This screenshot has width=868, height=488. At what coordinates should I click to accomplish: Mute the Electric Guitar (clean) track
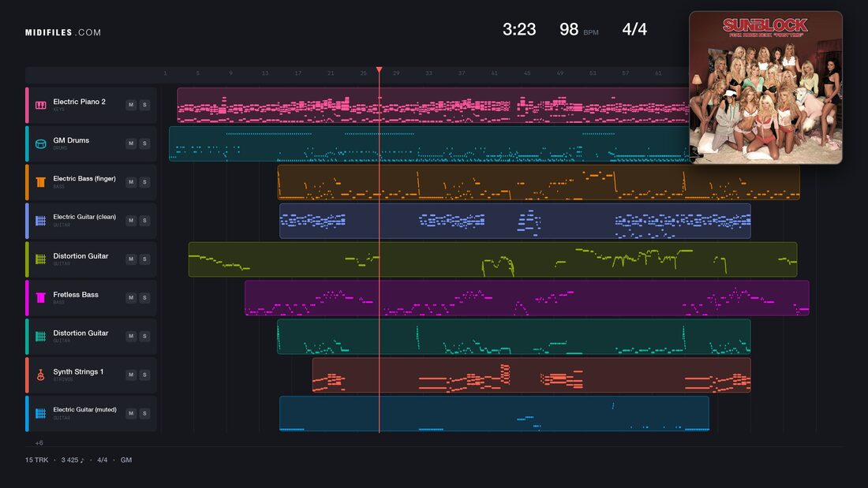point(131,220)
